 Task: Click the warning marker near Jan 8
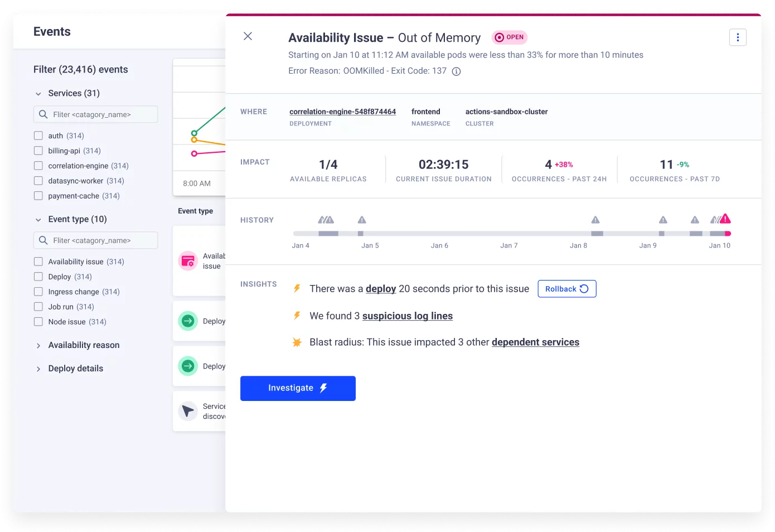(x=595, y=220)
